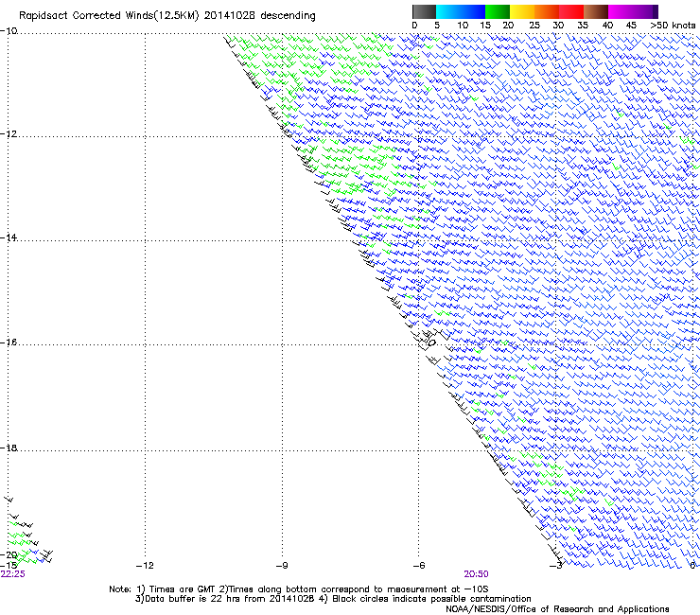The image size is (700, 615).
Task: Click the '-12' longitude label at bottom
Action: [x=145, y=566]
